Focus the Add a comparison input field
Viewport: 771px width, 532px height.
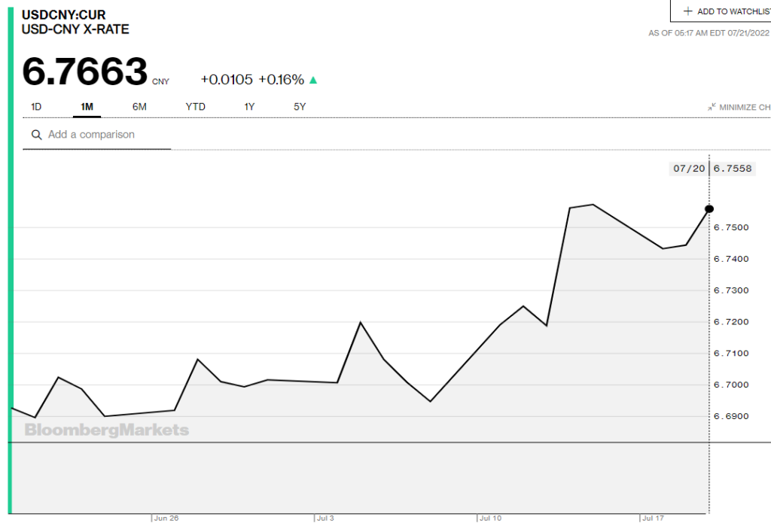point(105,135)
